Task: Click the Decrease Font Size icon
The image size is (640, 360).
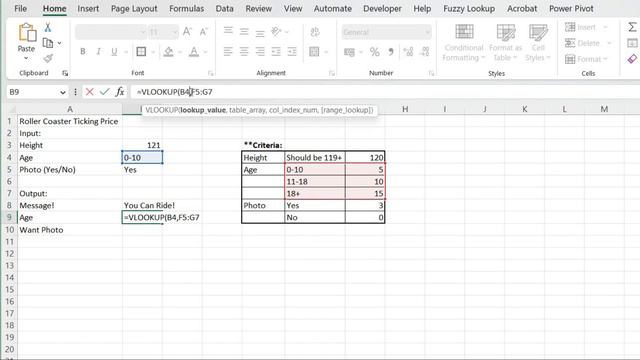Action: (x=203, y=32)
